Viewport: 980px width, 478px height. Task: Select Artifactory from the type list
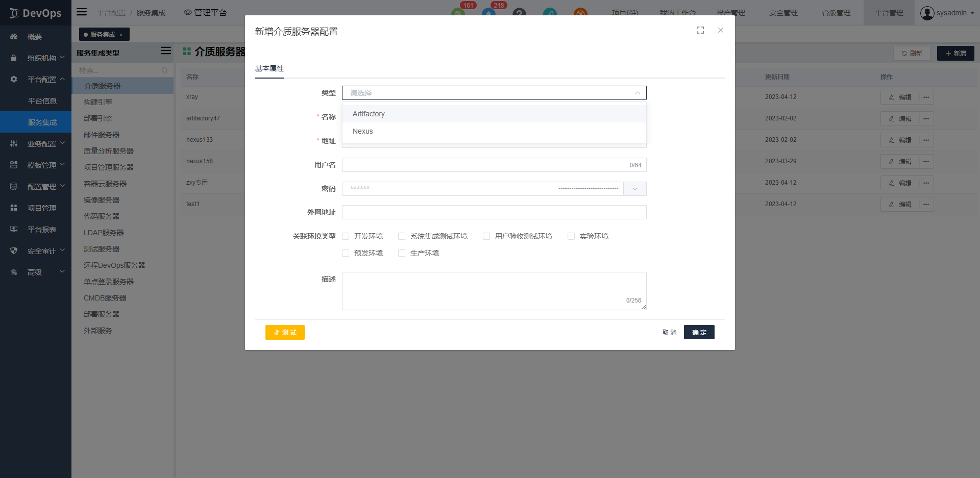(x=494, y=114)
